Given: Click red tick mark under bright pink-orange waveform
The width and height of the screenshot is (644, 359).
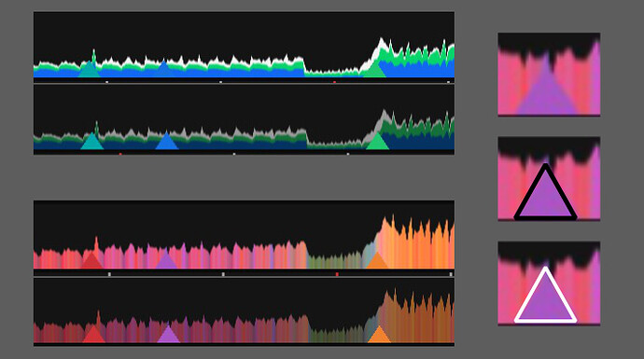Looking at the screenshot, I should [x=337, y=274].
